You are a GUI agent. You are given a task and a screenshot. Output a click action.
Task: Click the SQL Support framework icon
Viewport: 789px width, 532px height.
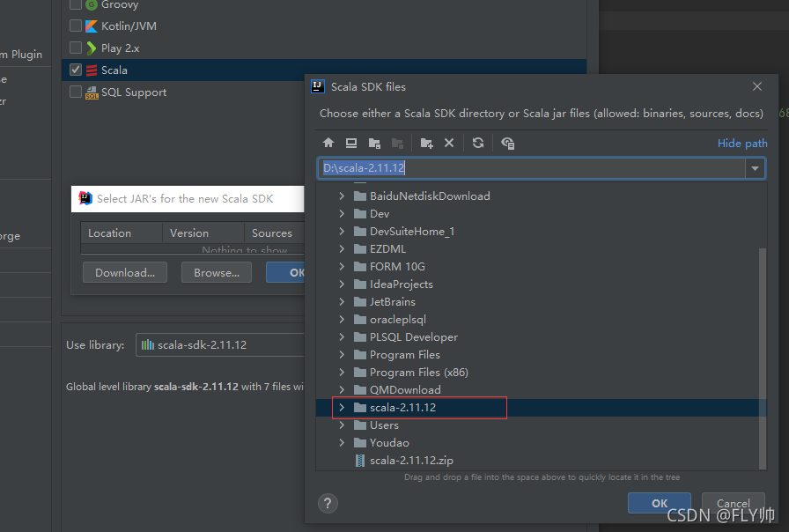[x=92, y=92]
